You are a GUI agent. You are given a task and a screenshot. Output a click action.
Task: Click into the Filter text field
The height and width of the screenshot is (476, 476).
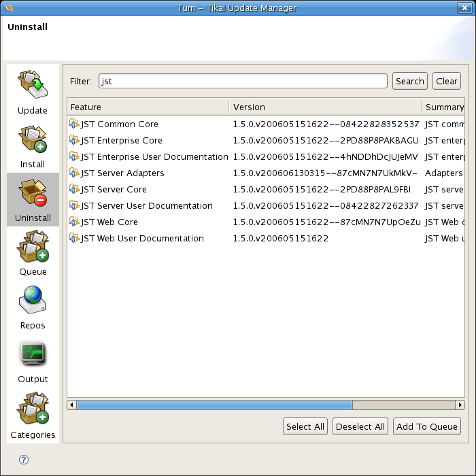point(243,81)
